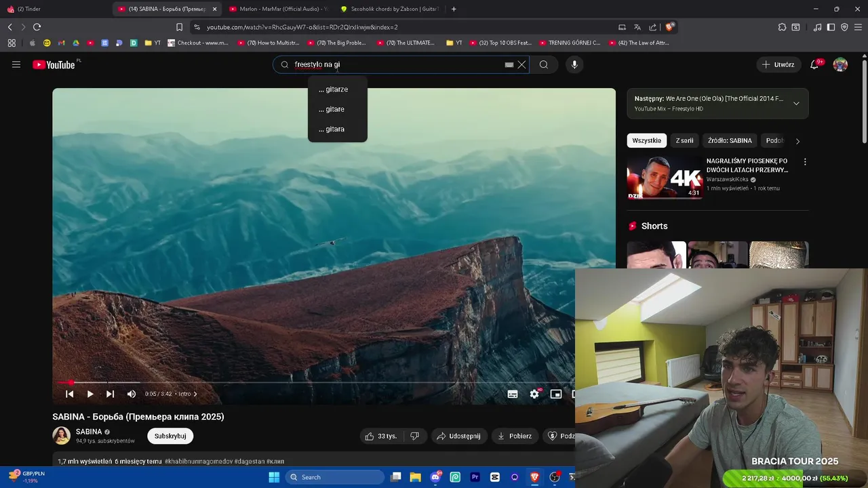Reload the current page

[37, 27]
